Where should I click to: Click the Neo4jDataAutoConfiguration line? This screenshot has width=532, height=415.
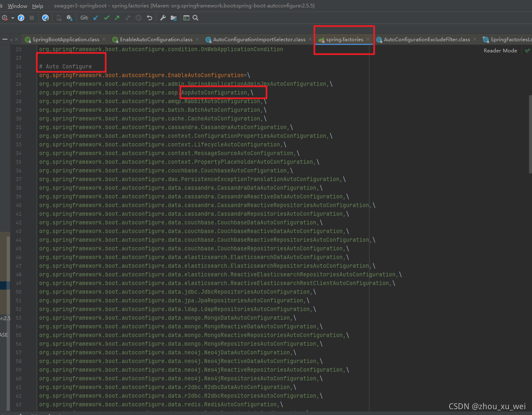pyautogui.click(x=168, y=353)
